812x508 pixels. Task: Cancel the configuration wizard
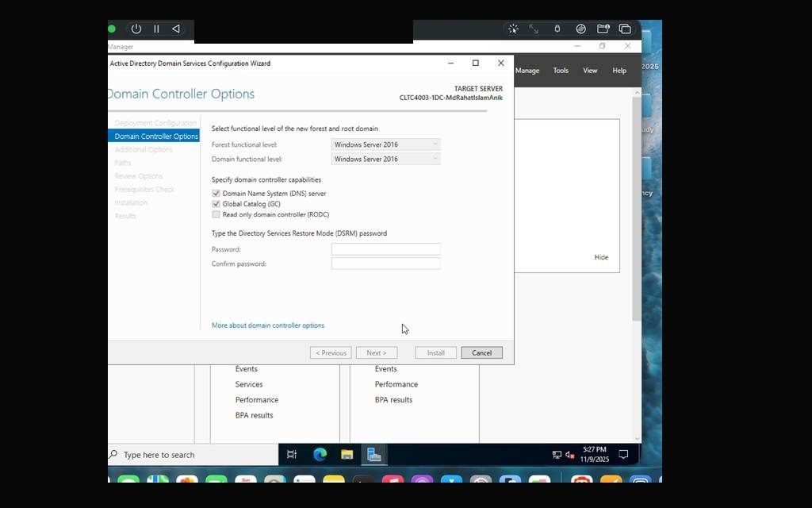[481, 353]
